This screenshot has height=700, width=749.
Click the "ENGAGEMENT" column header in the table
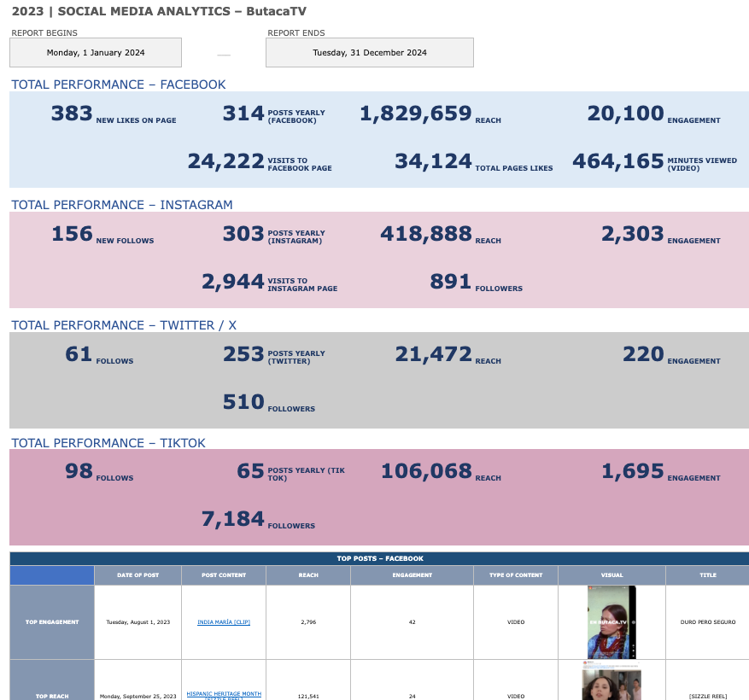click(x=413, y=575)
